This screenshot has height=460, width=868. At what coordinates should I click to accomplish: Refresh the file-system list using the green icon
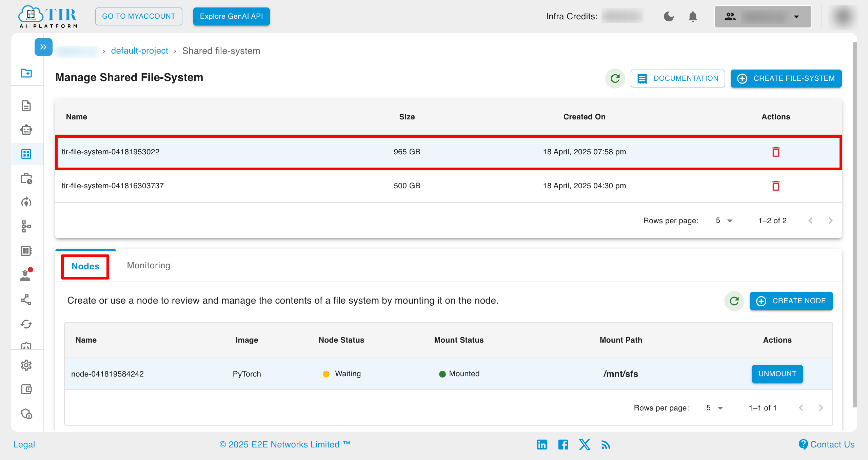(615, 78)
